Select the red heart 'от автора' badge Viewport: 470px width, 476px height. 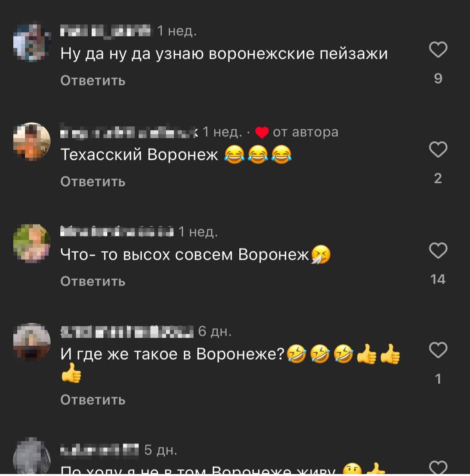coord(262,132)
